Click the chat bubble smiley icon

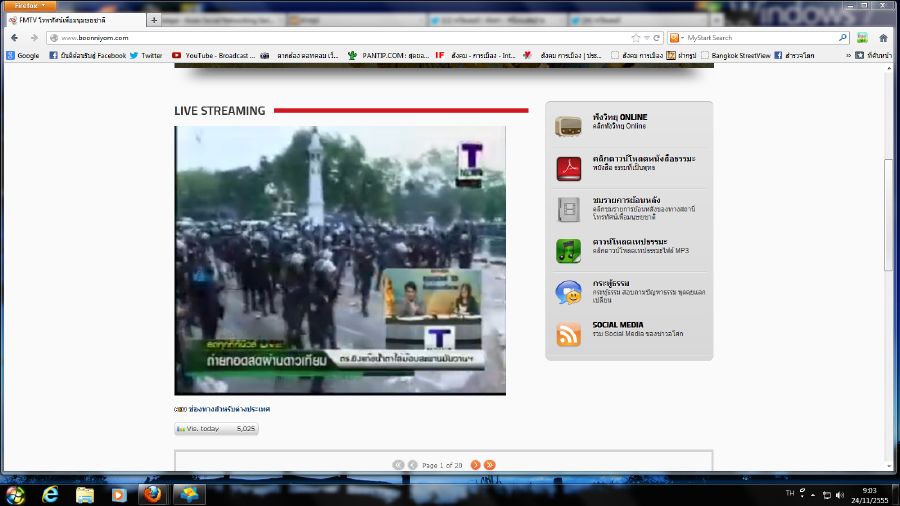568,292
